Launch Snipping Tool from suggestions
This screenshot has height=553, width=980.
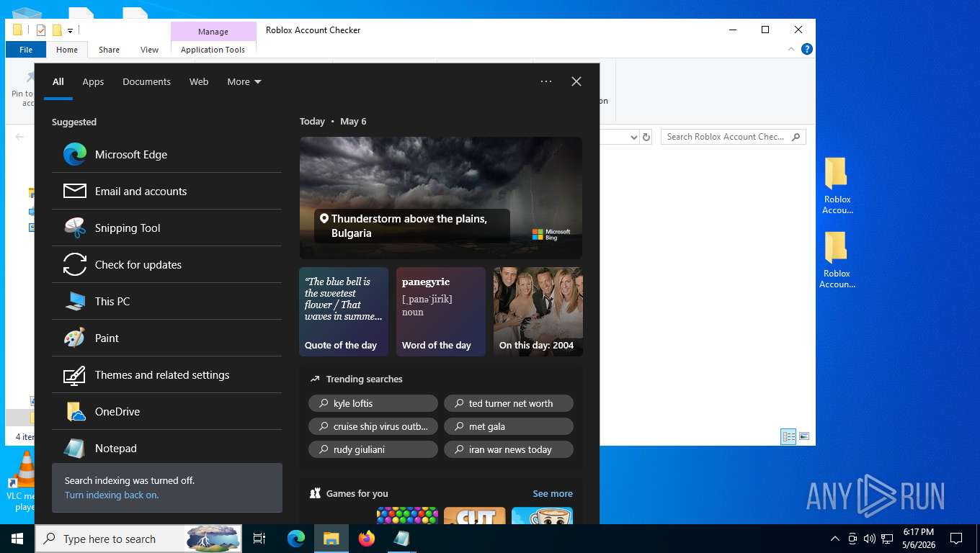tap(166, 228)
